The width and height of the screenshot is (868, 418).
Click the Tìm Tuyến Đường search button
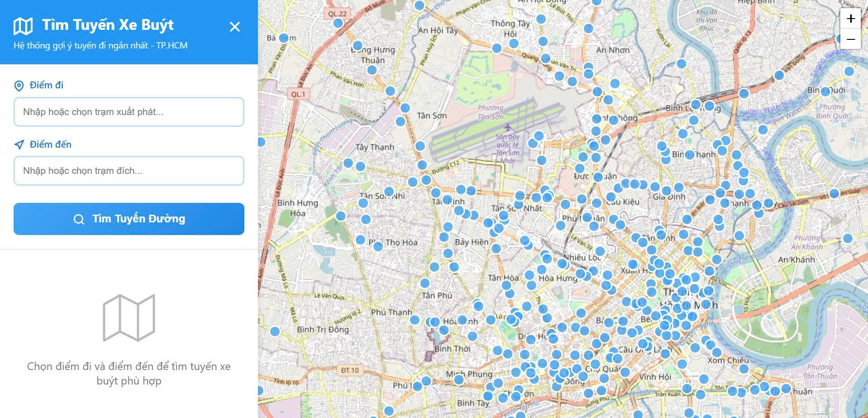pyautogui.click(x=129, y=219)
